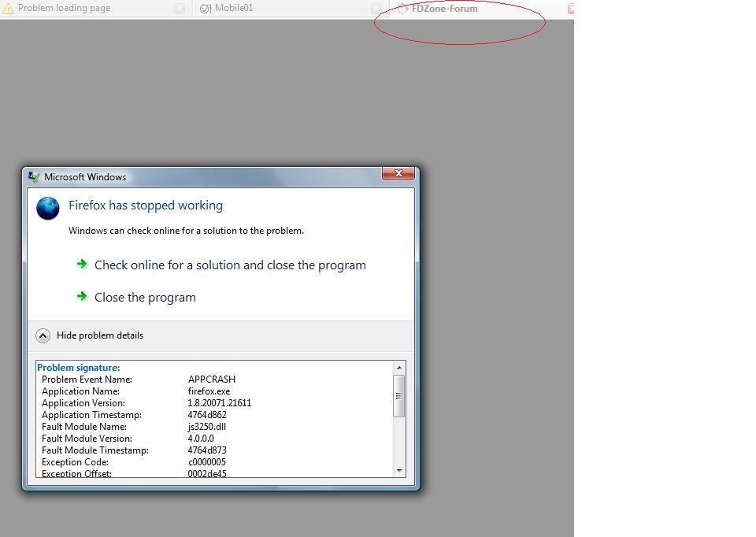Click green arrow beside Close the program

[82, 297]
